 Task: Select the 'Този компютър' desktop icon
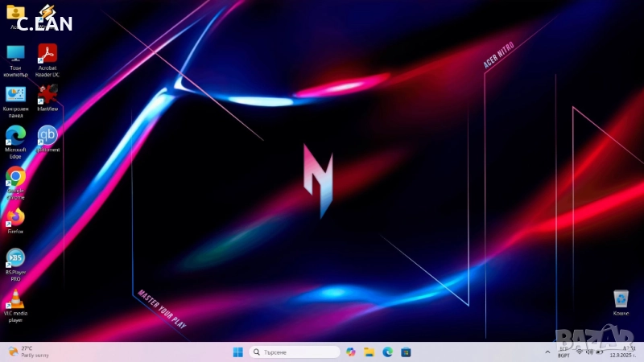click(15, 54)
